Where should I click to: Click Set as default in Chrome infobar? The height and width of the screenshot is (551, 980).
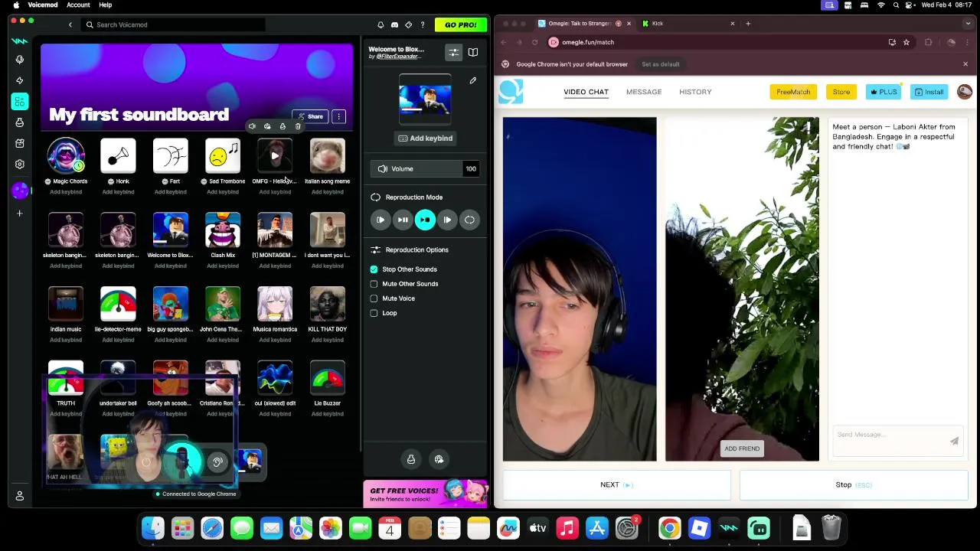661,64
